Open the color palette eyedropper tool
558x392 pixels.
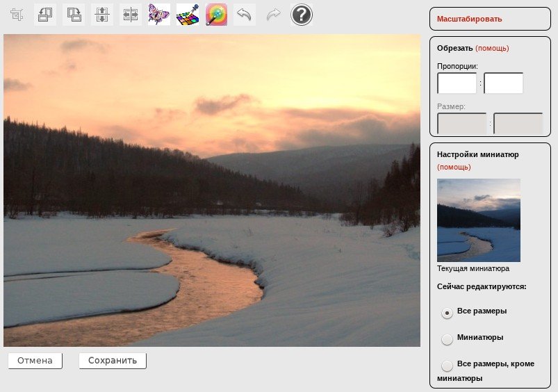coord(188,15)
